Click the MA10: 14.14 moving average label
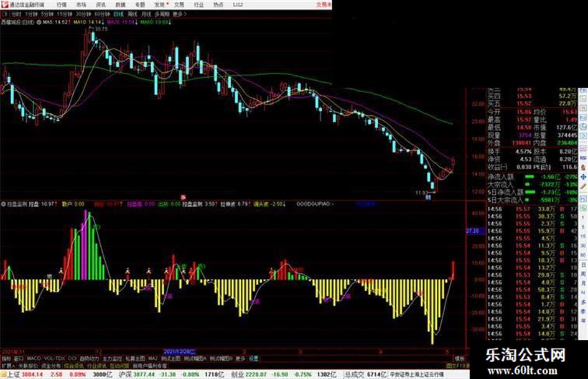This screenshot has width=588, height=379. 89,22
